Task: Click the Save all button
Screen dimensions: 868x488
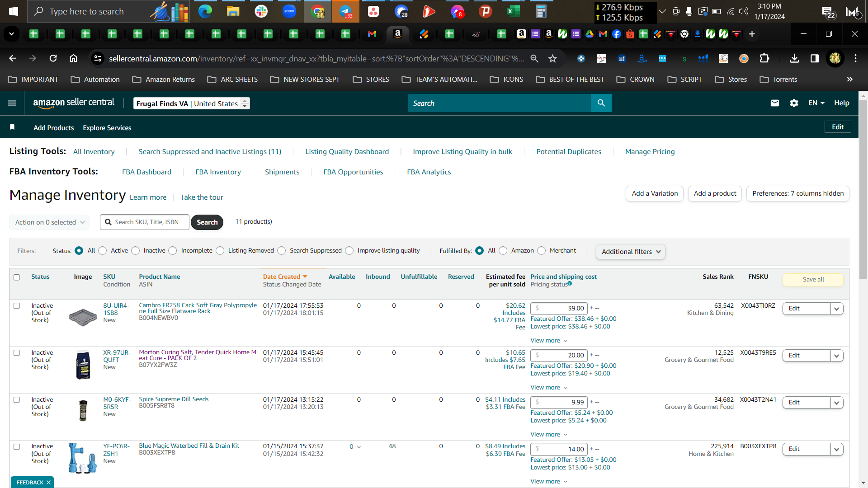Action: [x=813, y=280]
